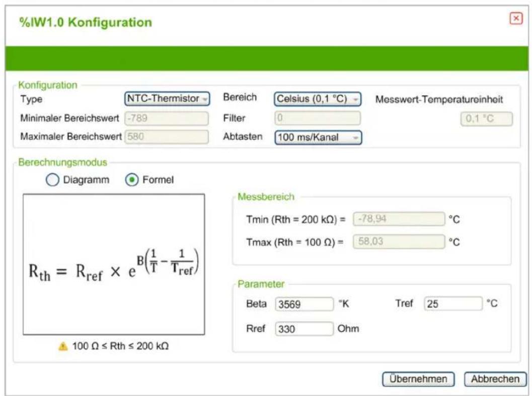Viewport: 532px width, 396px height.
Task: Select the Formel radio button
Action: 132,180
